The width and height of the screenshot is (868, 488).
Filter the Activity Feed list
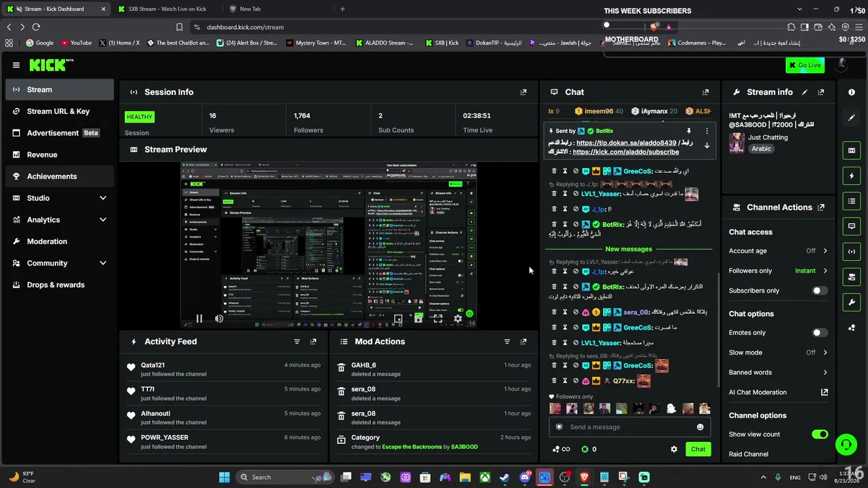pyautogui.click(x=297, y=342)
